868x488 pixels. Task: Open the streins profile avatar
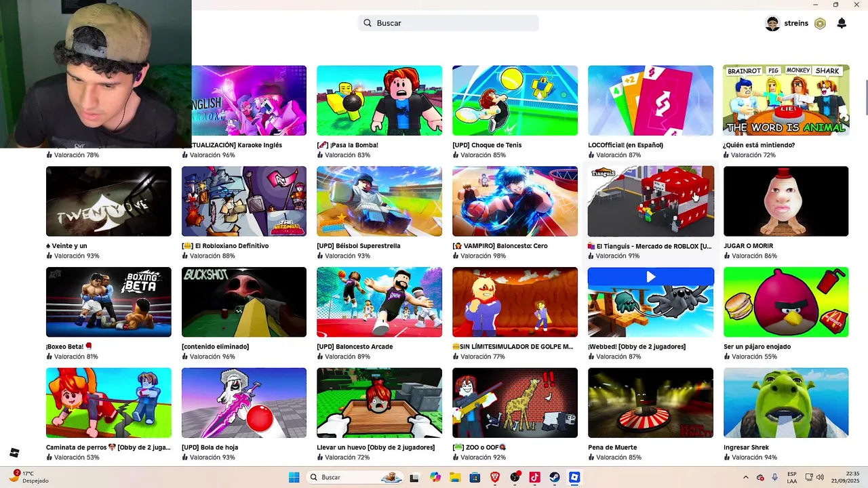point(772,24)
